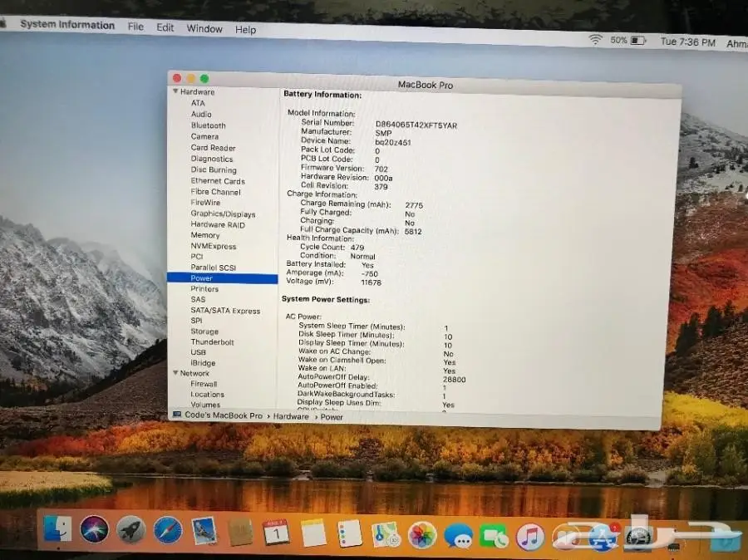Select Ethernet Cards in the sidebar

tap(218, 181)
